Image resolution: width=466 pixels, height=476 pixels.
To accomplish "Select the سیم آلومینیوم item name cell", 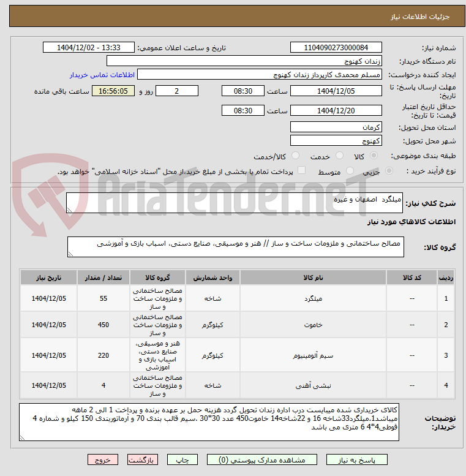I will (313, 355).
